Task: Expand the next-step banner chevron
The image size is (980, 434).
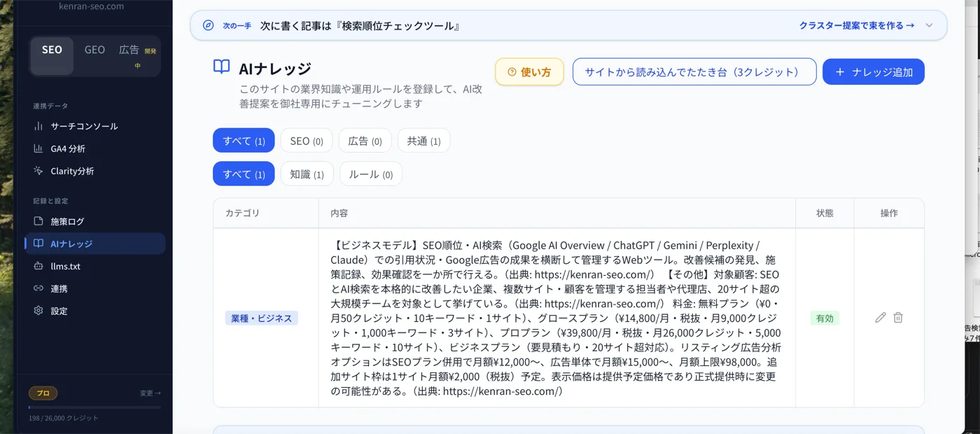Action: coord(929,25)
